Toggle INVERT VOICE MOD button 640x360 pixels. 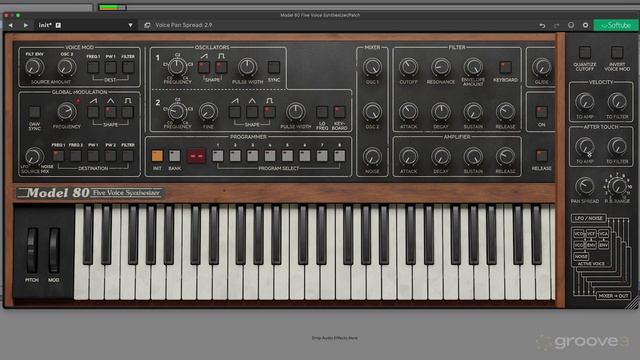coord(617,52)
